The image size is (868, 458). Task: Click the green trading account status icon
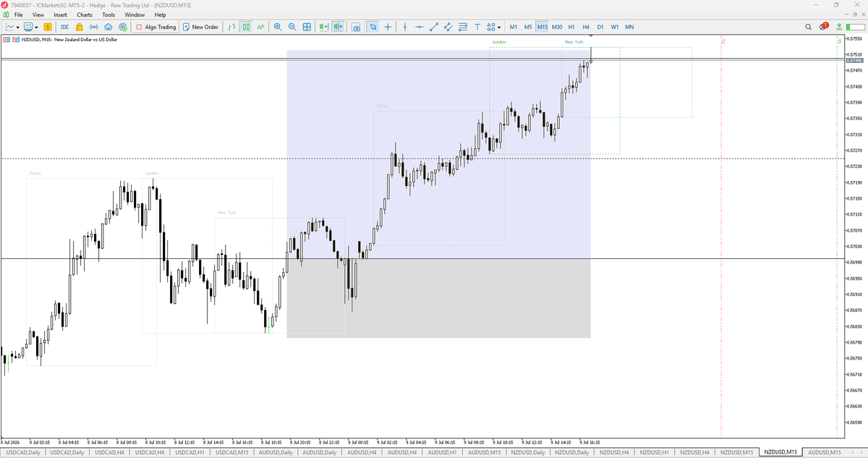[x=841, y=27]
